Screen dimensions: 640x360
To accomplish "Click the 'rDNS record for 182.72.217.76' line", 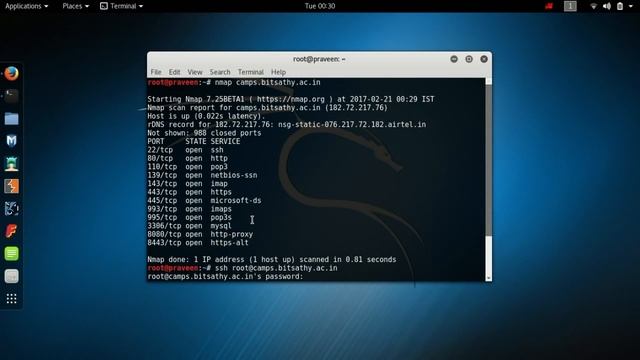I will [x=287, y=124].
